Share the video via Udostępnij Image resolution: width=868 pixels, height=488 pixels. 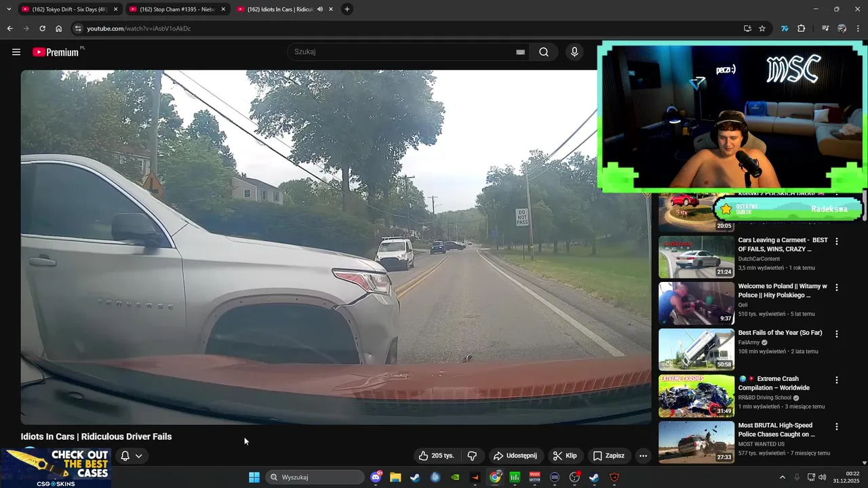coord(515,455)
